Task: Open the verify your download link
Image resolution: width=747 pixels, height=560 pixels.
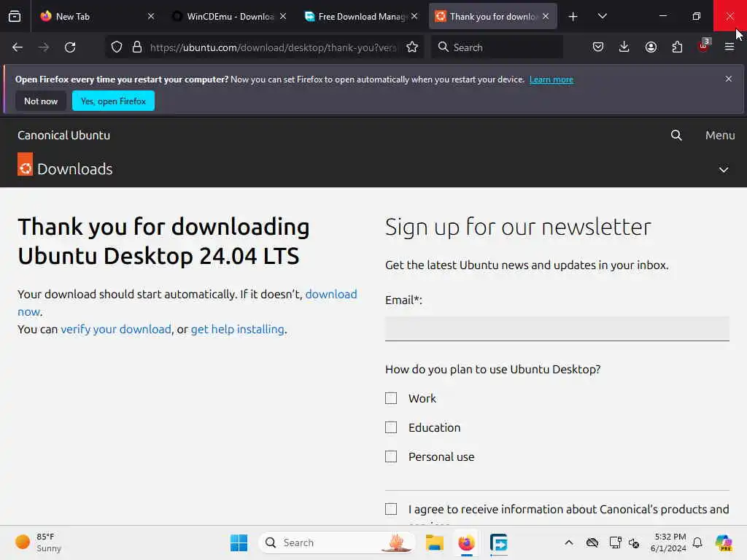Action: pos(116,329)
